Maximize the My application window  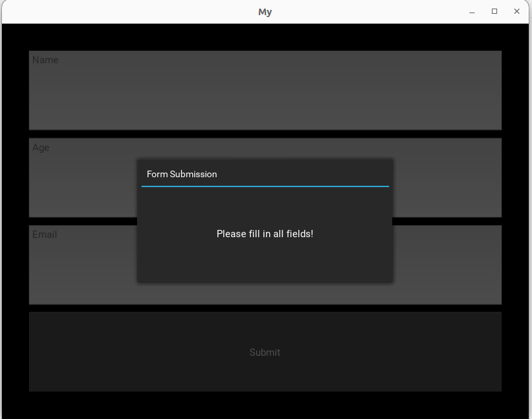pos(494,11)
